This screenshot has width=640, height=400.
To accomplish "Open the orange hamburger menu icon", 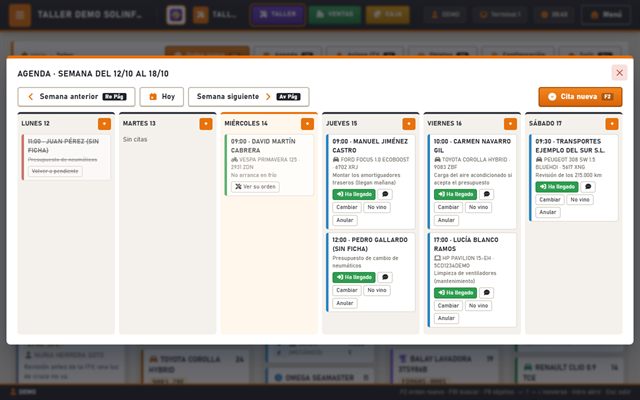I will tap(20, 15).
